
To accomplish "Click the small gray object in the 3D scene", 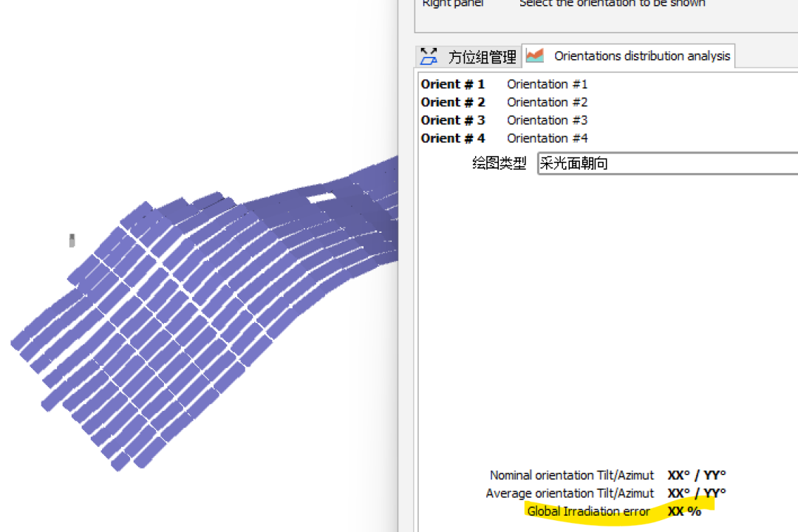I will point(72,240).
